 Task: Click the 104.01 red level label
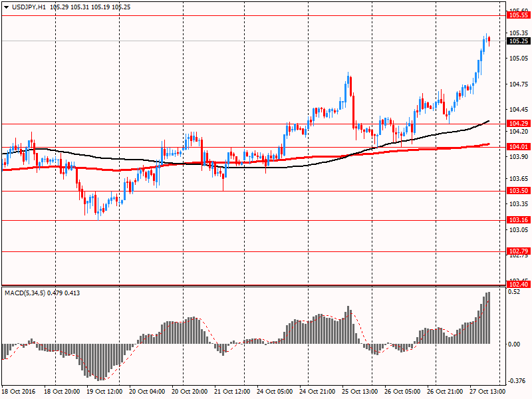[x=517, y=146]
